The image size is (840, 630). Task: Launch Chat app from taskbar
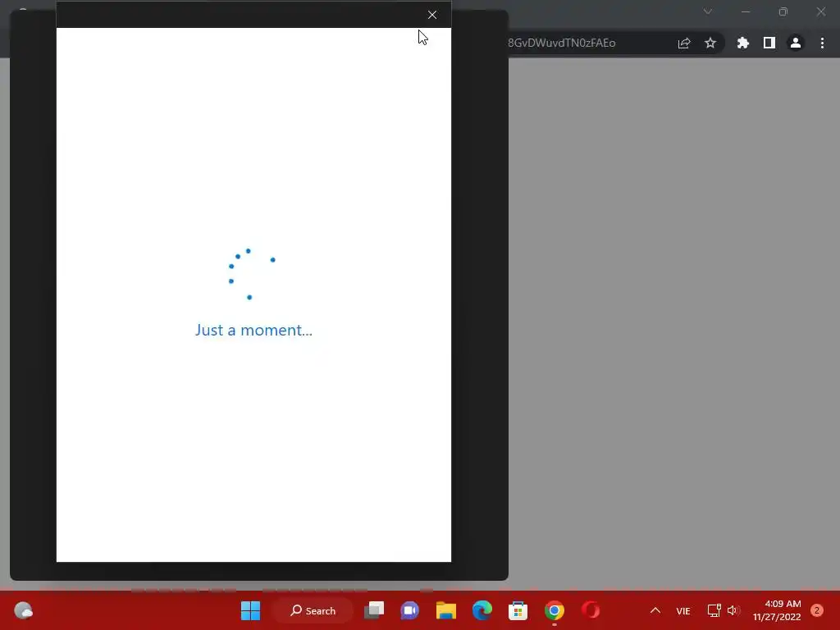(x=410, y=610)
